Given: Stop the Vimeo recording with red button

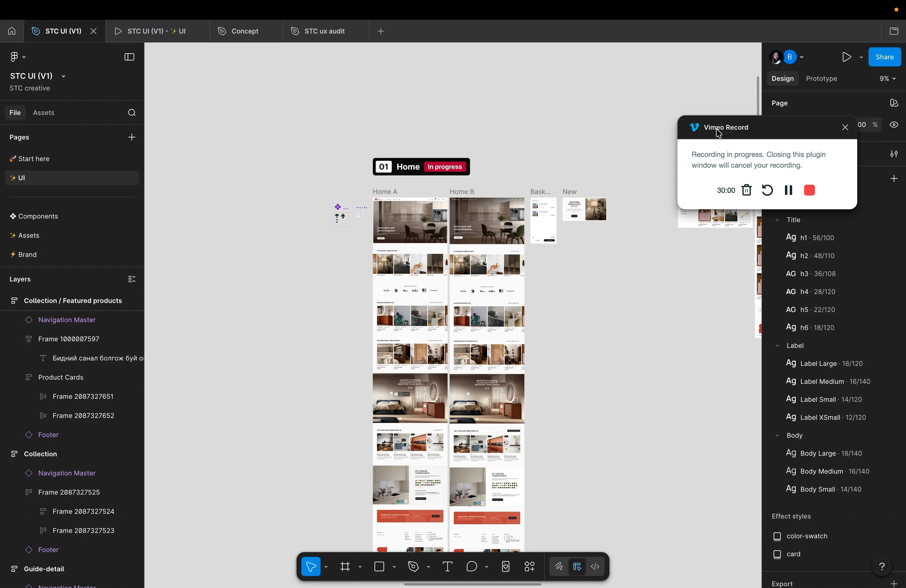Looking at the screenshot, I should tap(809, 190).
